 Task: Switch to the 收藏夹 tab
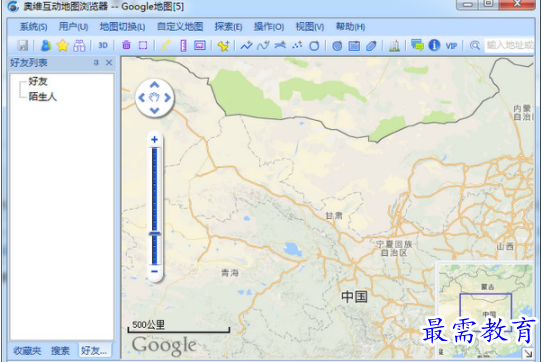click(27, 351)
